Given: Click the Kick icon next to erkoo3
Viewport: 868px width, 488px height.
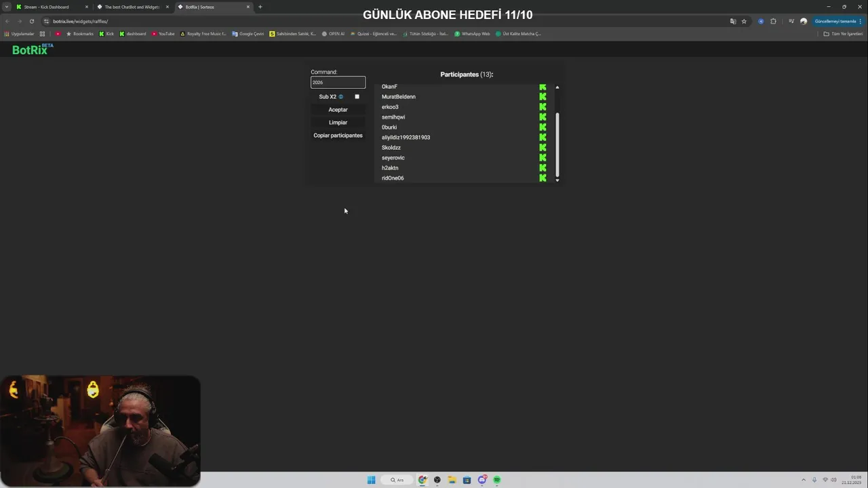Looking at the screenshot, I should (x=542, y=107).
